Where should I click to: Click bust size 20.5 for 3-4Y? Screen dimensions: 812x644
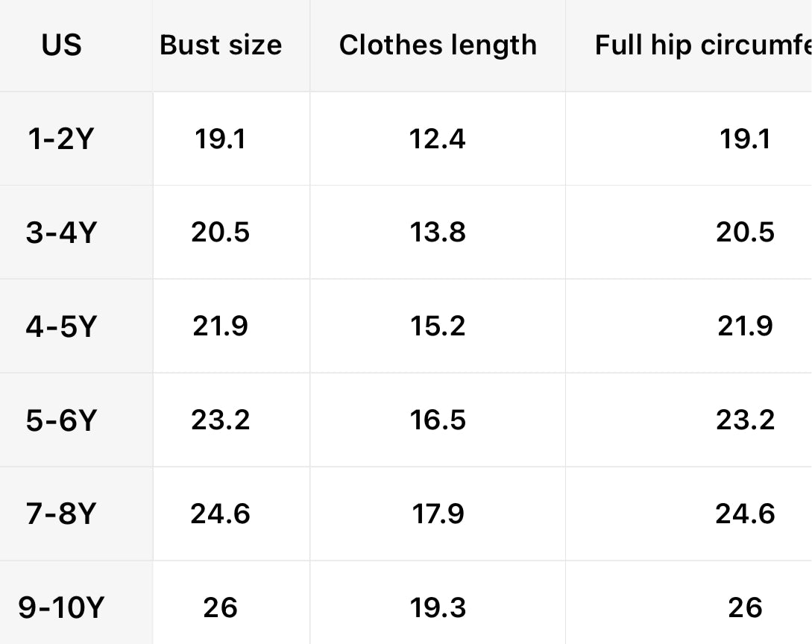221,233
